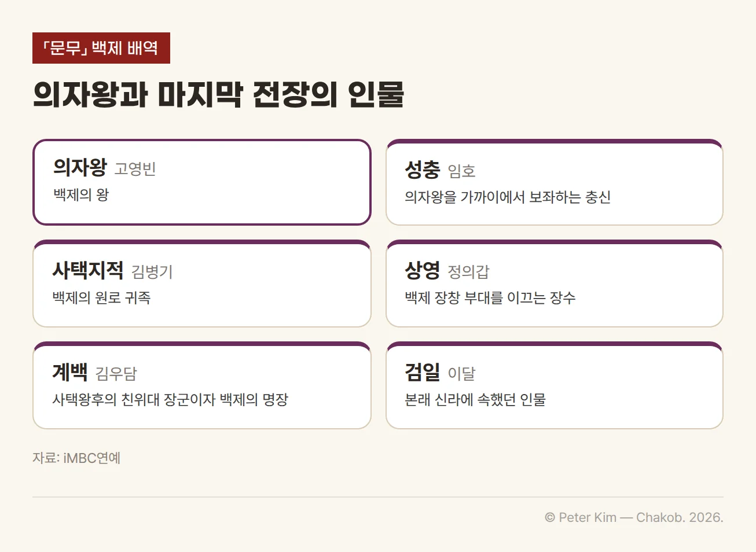756x552 pixels.
Task: Click the source line 자료: iMBC연예
Action: tap(76, 458)
